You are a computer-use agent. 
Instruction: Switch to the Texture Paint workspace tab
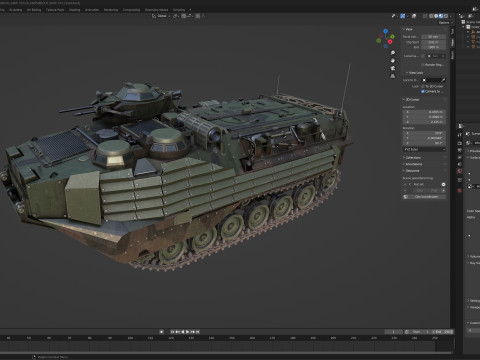[55, 10]
